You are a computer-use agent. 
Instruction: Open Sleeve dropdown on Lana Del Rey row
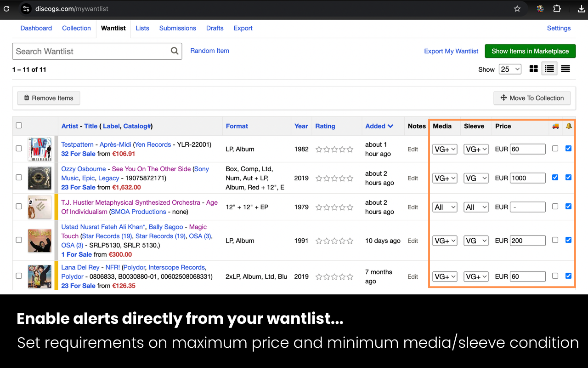[x=476, y=276]
